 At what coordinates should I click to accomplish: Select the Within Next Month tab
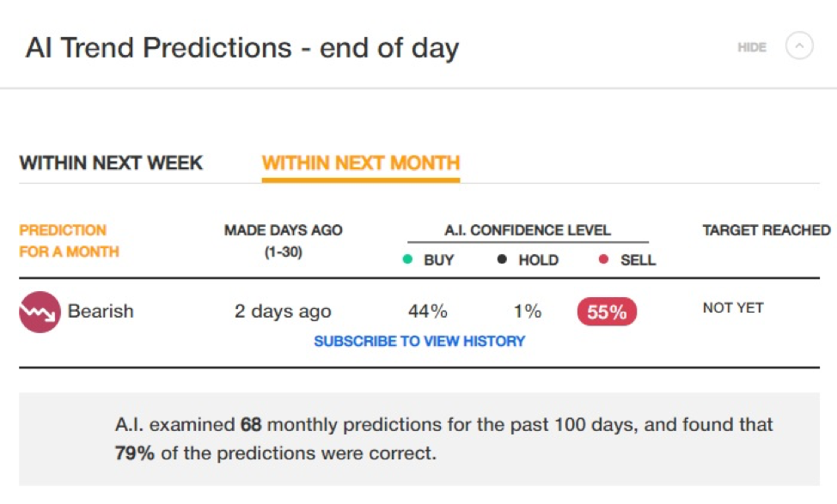[x=361, y=162]
